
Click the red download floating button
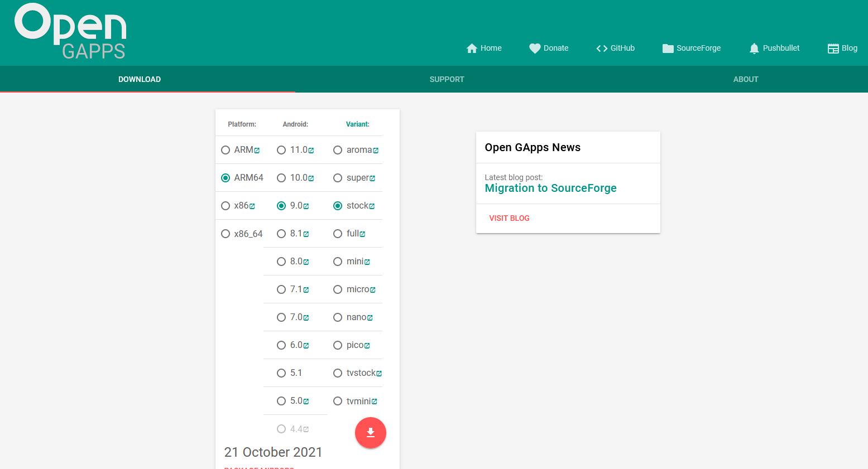[x=371, y=433]
